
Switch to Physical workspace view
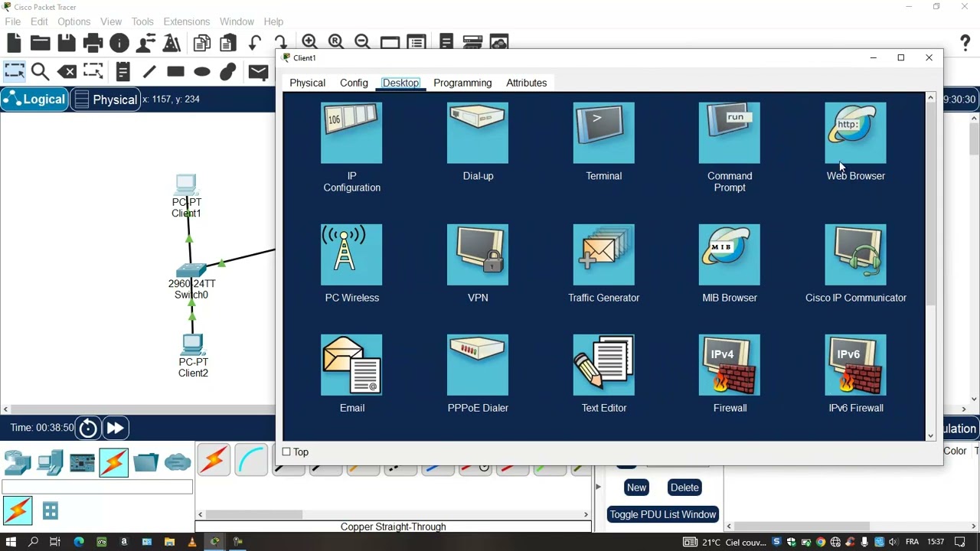tap(106, 99)
